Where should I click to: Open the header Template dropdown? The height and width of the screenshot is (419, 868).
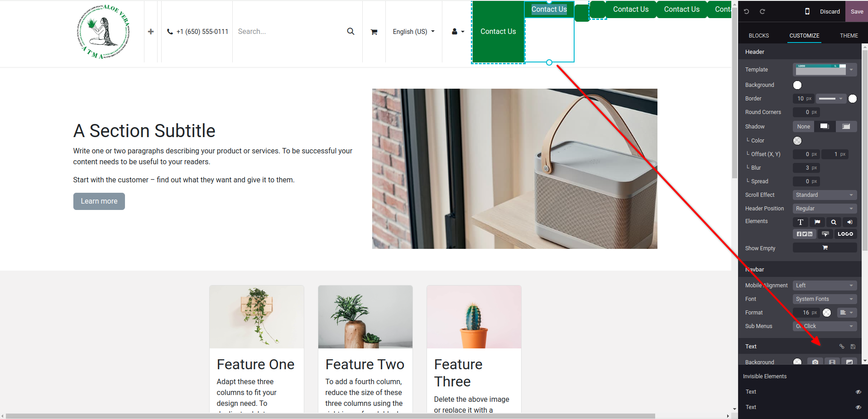pos(825,70)
